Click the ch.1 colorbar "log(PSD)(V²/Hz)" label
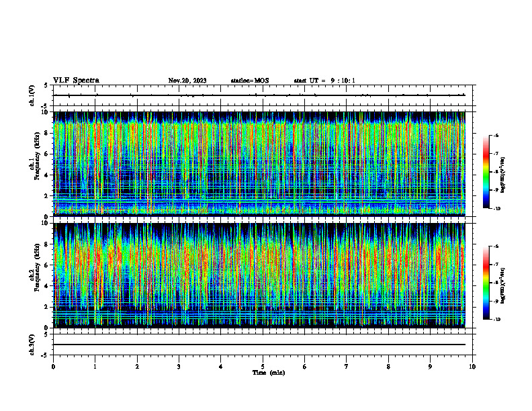The height and width of the screenshot is (411, 532). point(503,175)
